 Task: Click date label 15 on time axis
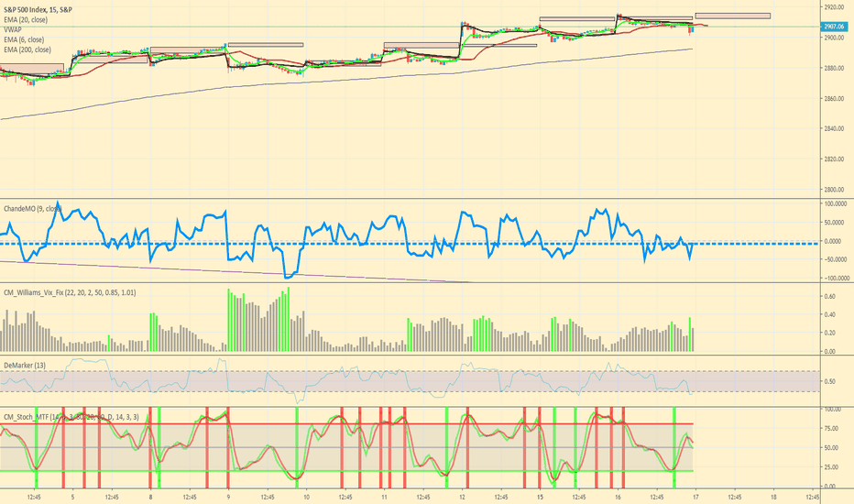pos(541,497)
